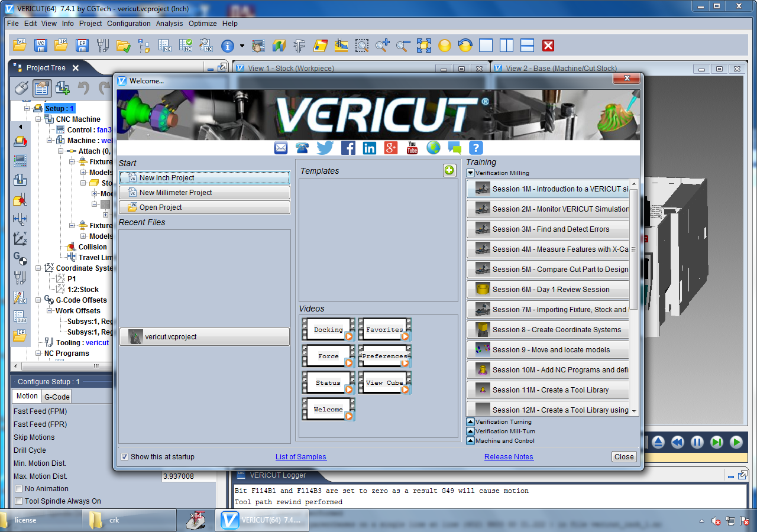Open the Optimize menu
The width and height of the screenshot is (757, 532).
(x=203, y=24)
